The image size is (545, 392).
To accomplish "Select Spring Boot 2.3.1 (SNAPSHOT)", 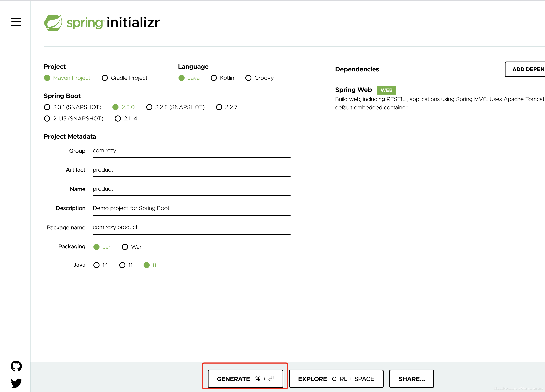I will 73,107.
